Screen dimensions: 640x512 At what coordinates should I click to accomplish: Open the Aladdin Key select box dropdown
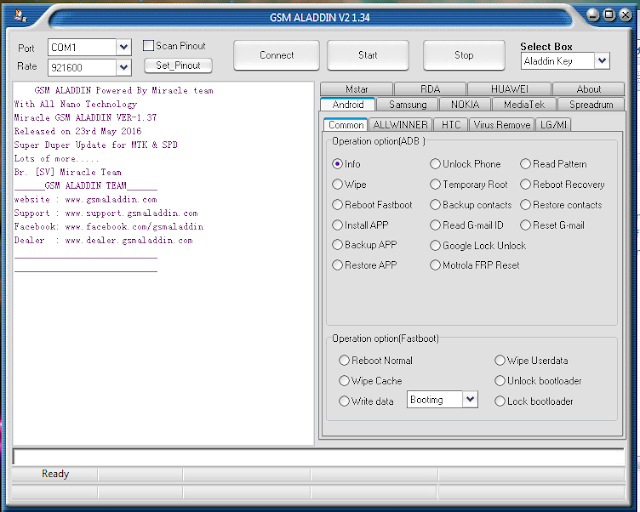click(602, 61)
